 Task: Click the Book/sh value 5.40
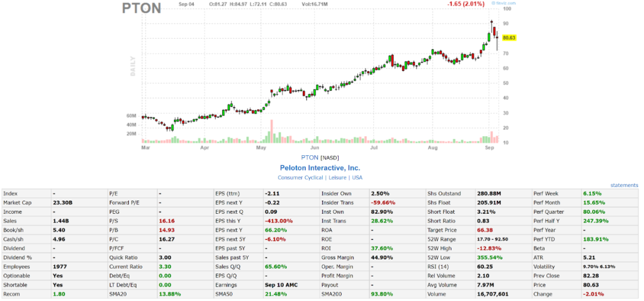click(58, 230)
